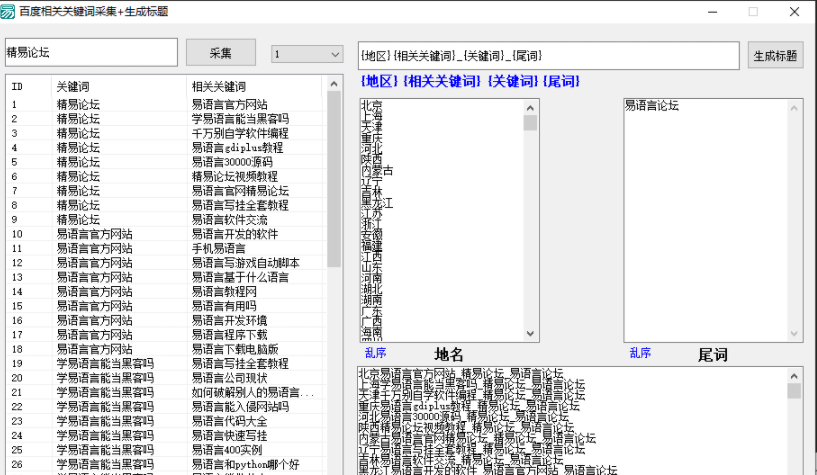This screenshot has height=475, width=817.
Task: Select row 24 易语言快速写挂
Action: (167, 436)
